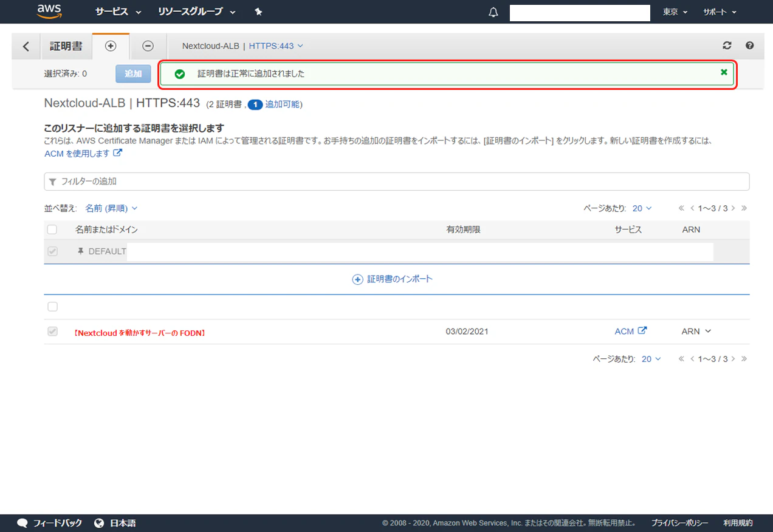
Task: Click the globe language icon
Action: (x=100, y=523)
